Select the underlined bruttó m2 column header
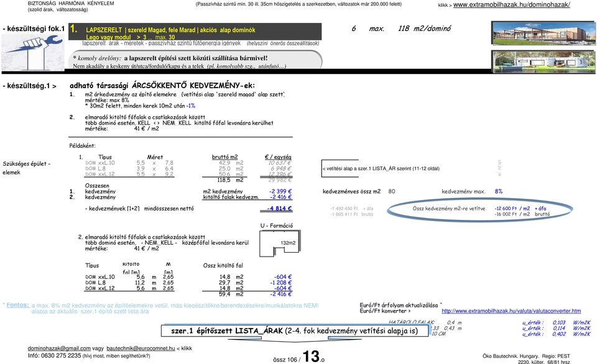The height and width of the screenshot is (364, 597). [224, 157]
